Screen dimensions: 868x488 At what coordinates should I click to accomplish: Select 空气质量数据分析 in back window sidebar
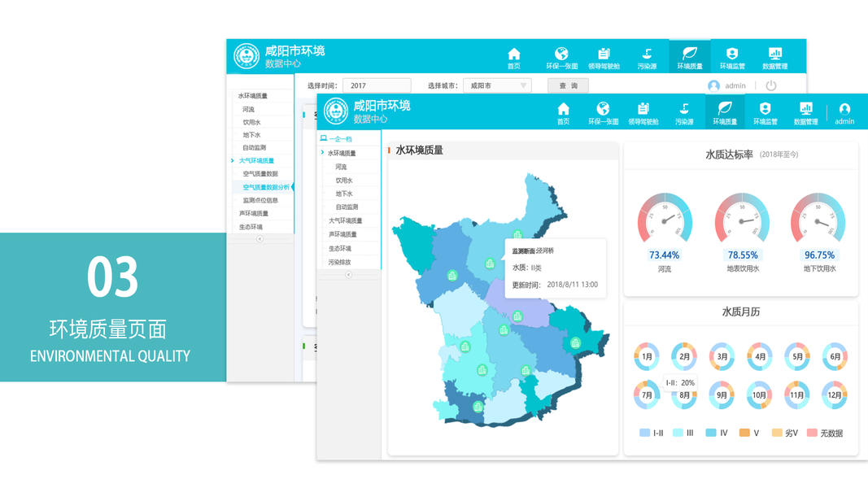pyautogui.click(x=266, y=187)
